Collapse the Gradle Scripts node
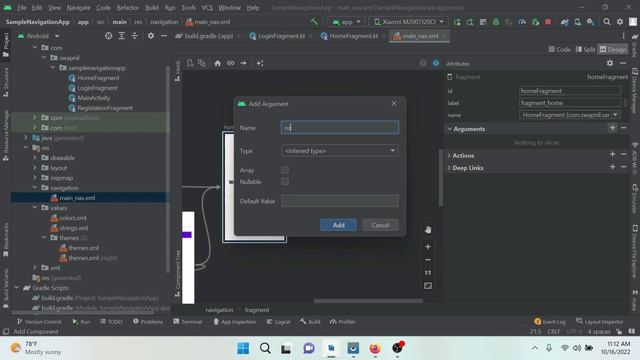The height and width of the screenshot is (360, 640). pyautogui.click(x=17, y=288)
